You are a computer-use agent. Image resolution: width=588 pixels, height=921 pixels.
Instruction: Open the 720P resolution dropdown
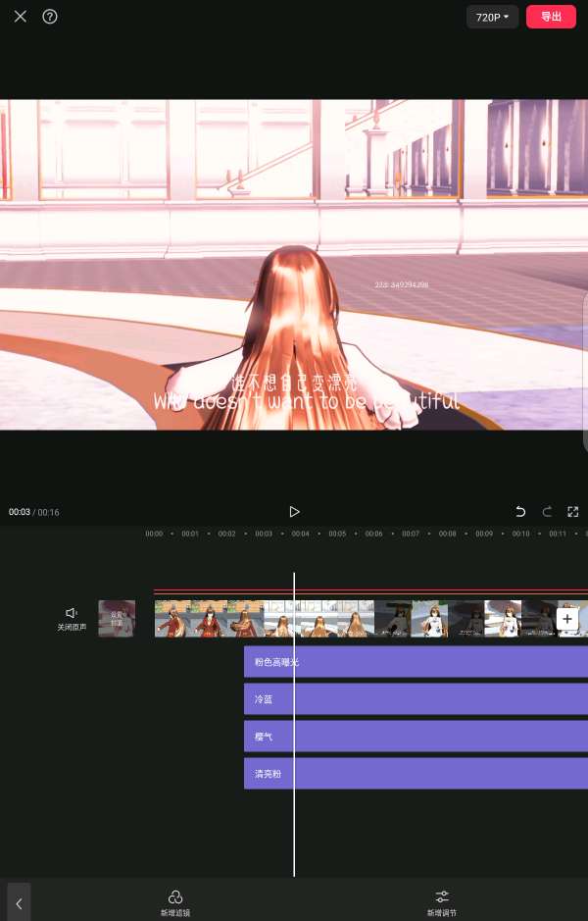point(492,17)
